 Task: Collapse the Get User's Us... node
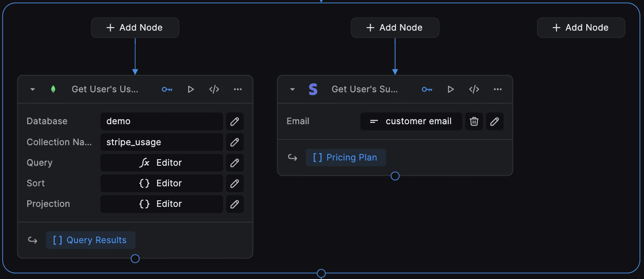[32, 89]
